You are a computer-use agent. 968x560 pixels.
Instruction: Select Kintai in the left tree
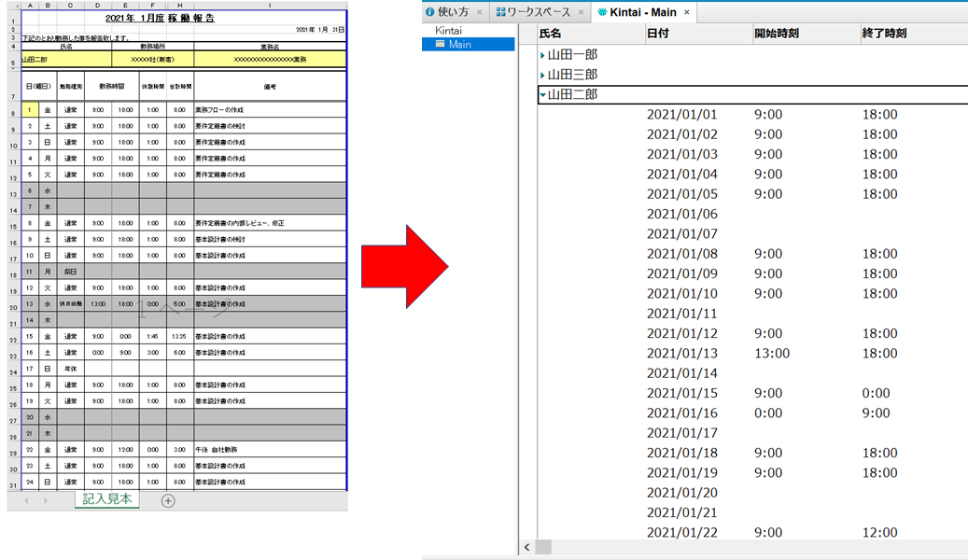pos(448,30)
